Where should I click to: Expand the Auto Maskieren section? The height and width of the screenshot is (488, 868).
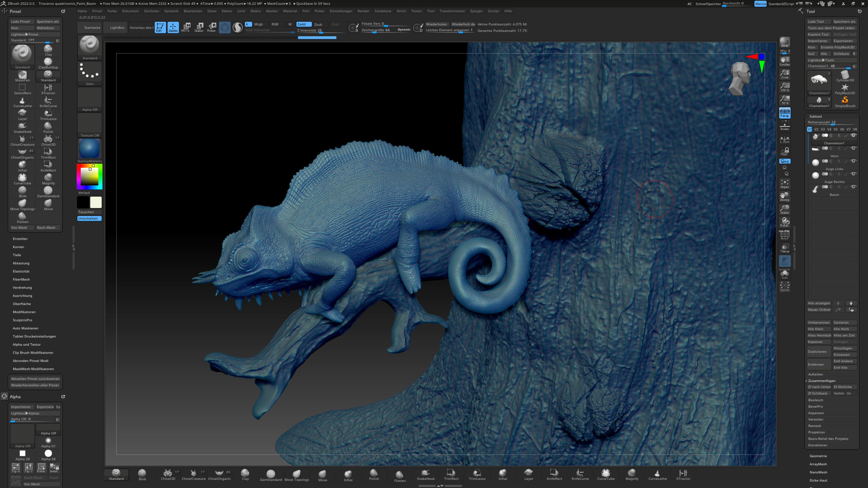tap(26, 328)
